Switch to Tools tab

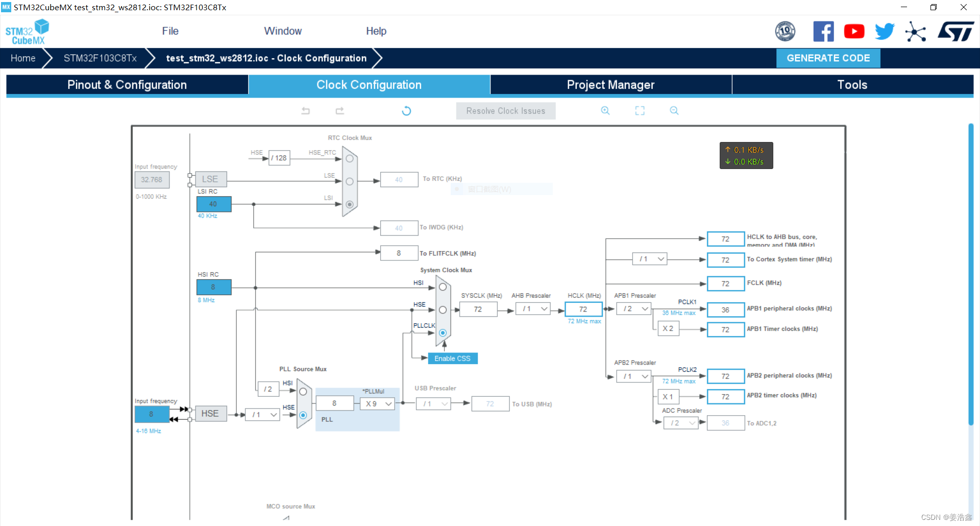click(x=852, y=85)
